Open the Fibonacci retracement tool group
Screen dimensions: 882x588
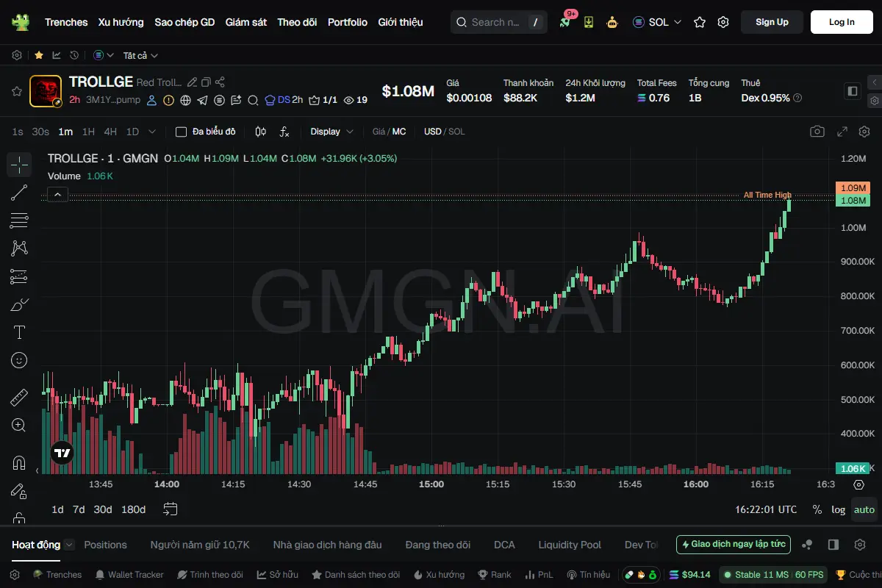point(19,220)
